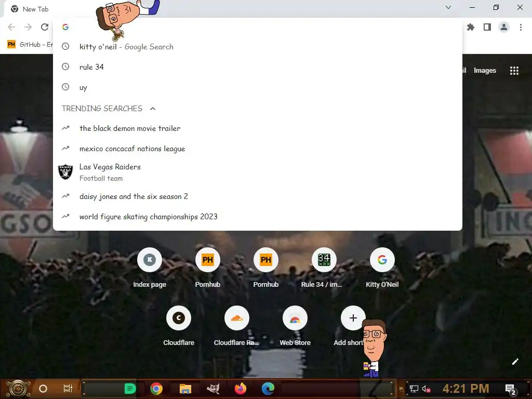Open the GitHub bookmark in bookmarks bar
This screenshot has height=399, width=532.
point(30,45)
